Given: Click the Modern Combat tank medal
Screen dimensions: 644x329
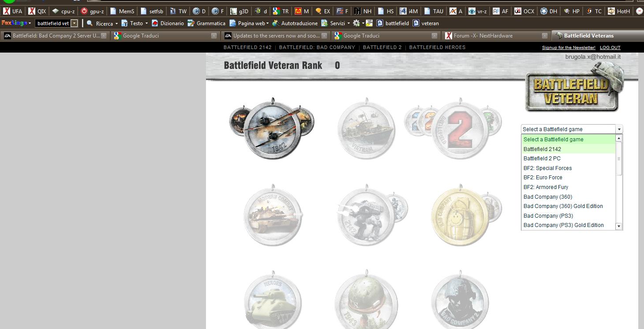Looking at the screenshot, I should coord(273,216).
